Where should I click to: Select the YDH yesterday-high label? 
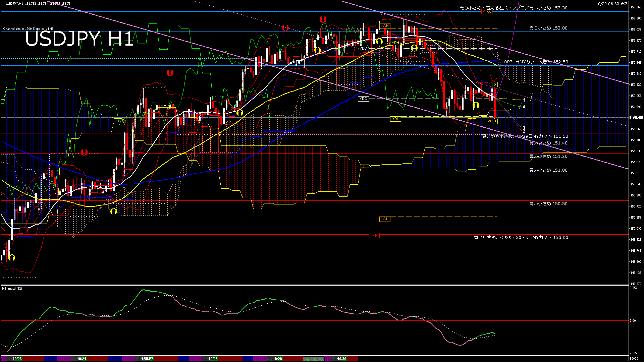click(x=395, y=43)
